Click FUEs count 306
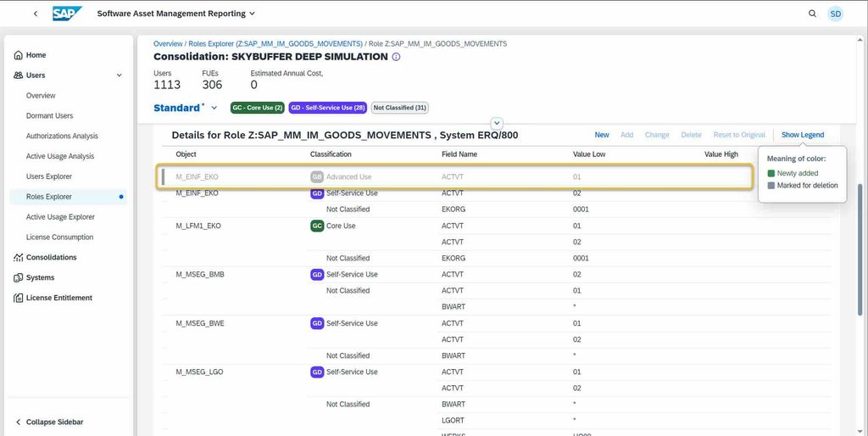This screenshot has height=436, width=868. [x=212, y=85]
